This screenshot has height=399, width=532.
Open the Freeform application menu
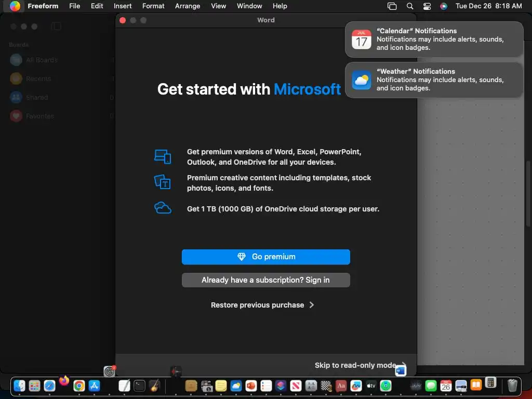43,6
